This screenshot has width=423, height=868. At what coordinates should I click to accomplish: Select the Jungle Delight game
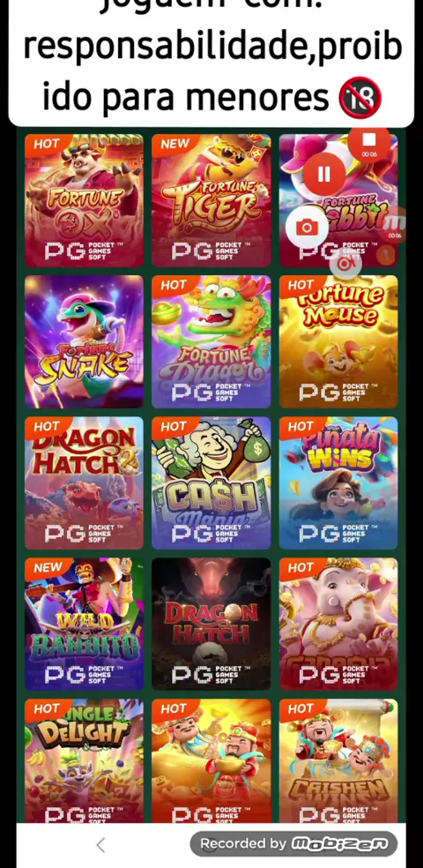pyautogui.click(x=84, y=761)
